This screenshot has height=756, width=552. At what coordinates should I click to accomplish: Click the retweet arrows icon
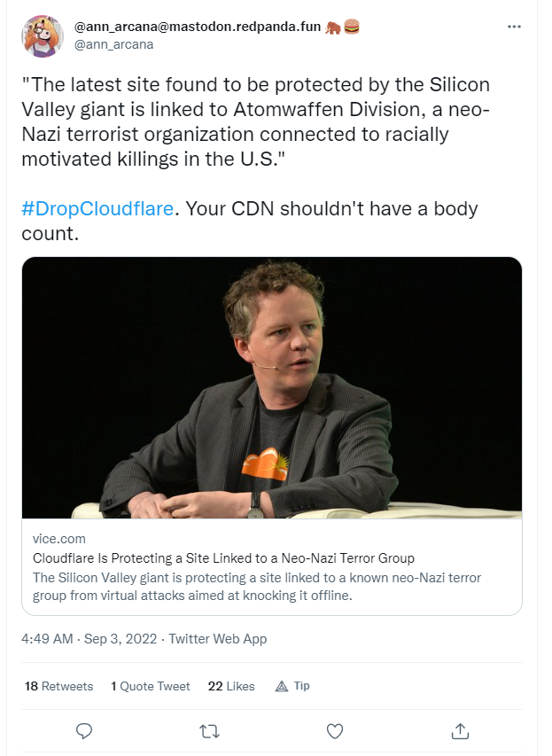[x=210, y=732]
